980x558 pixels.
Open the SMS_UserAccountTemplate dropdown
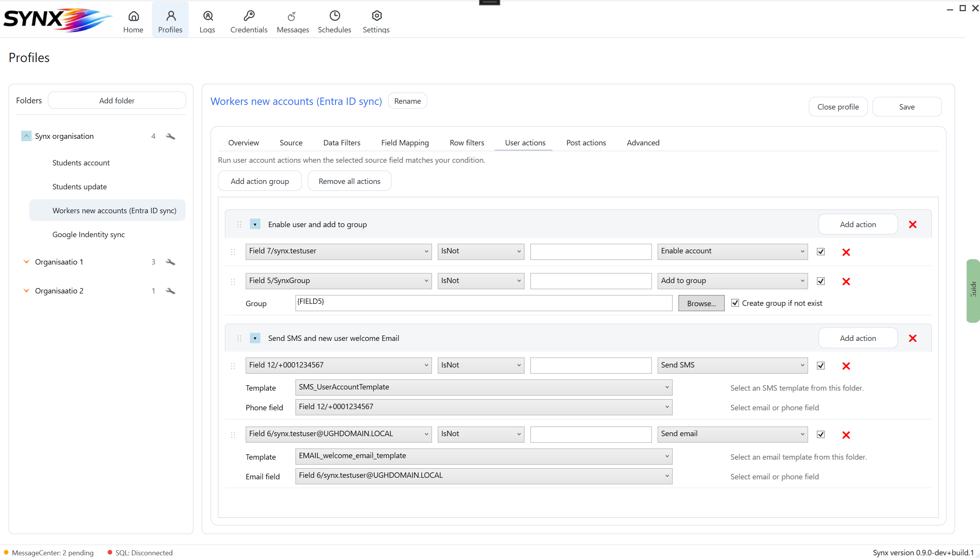(484, 388)
